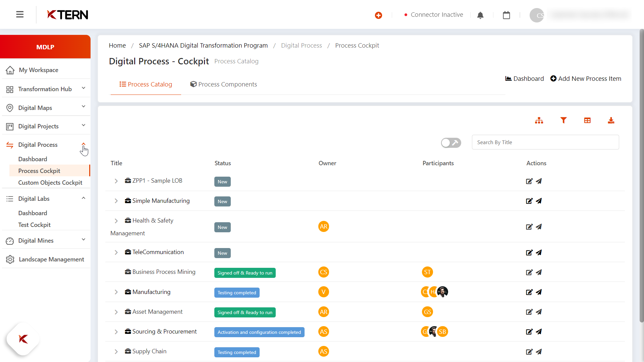Click the download export icon
644x362 pixels.
pos(611,120)
